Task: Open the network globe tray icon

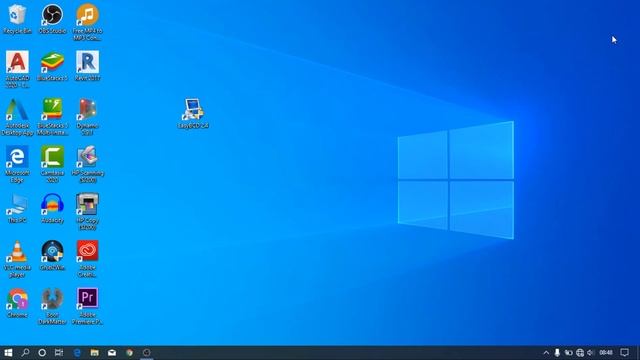Action: 580,353
